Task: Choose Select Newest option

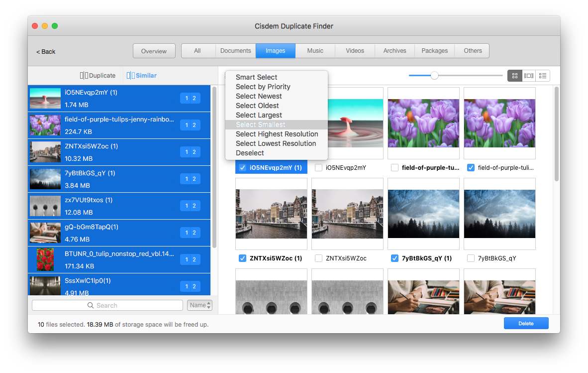Action: pos(277,96)
